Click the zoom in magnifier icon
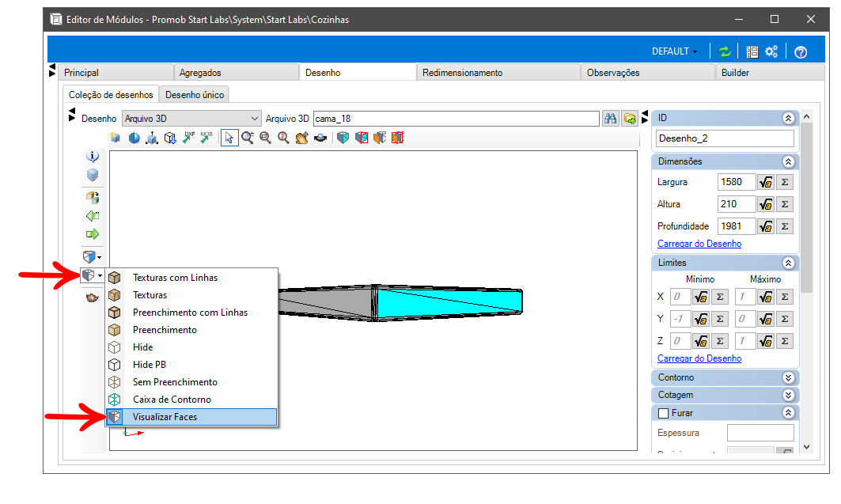The width and height of the screenshot is (841, 504). 248,138
